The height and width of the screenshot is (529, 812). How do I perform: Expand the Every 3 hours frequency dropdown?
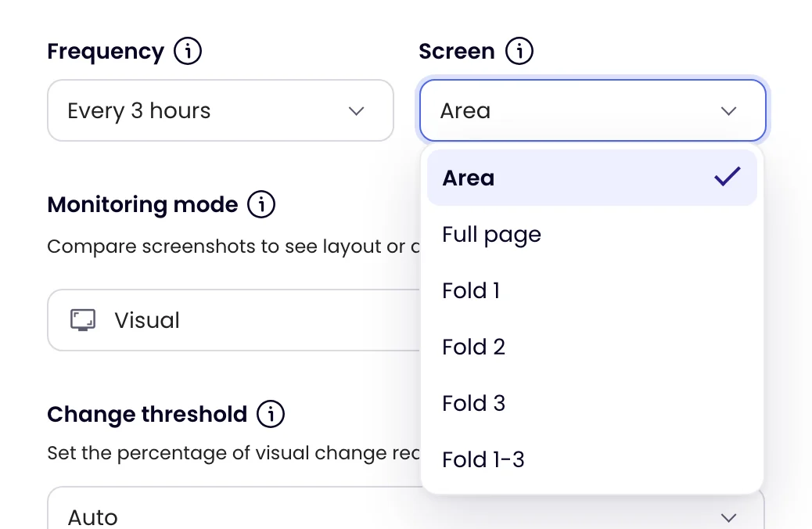point(221,110)
